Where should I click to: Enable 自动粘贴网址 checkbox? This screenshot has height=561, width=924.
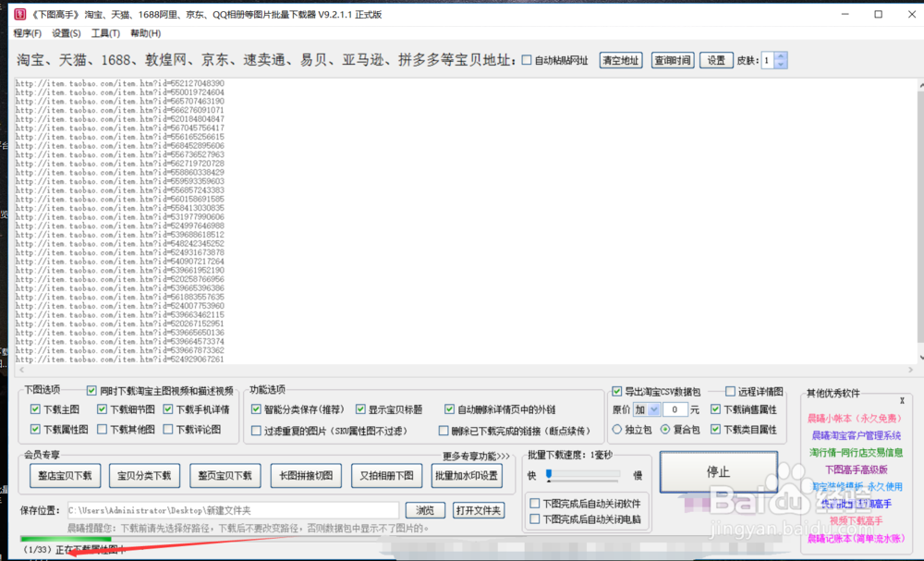point(527,60)
